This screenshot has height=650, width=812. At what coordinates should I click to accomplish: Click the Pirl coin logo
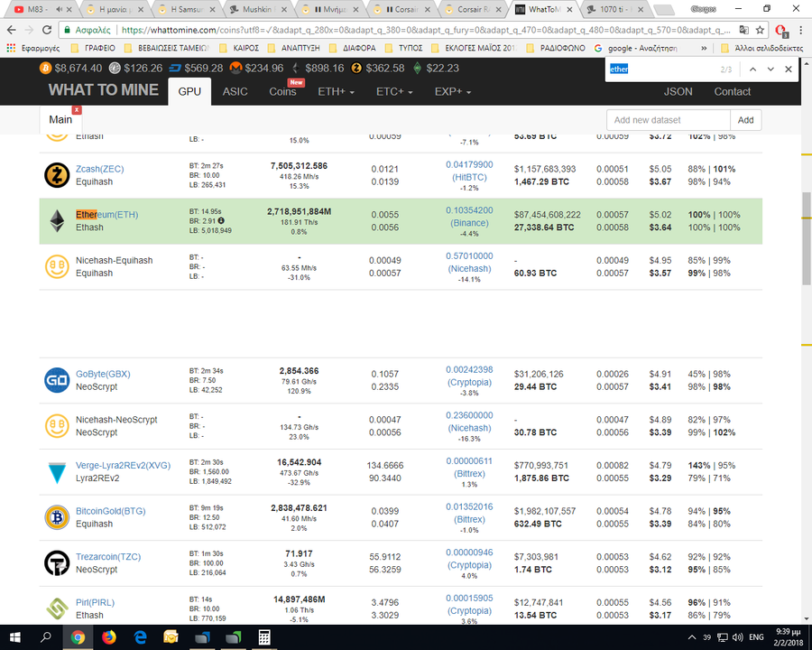57,608
